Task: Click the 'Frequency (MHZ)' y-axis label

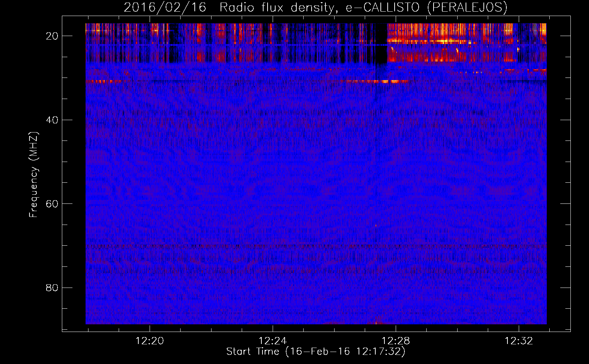Action: [33, 175]
